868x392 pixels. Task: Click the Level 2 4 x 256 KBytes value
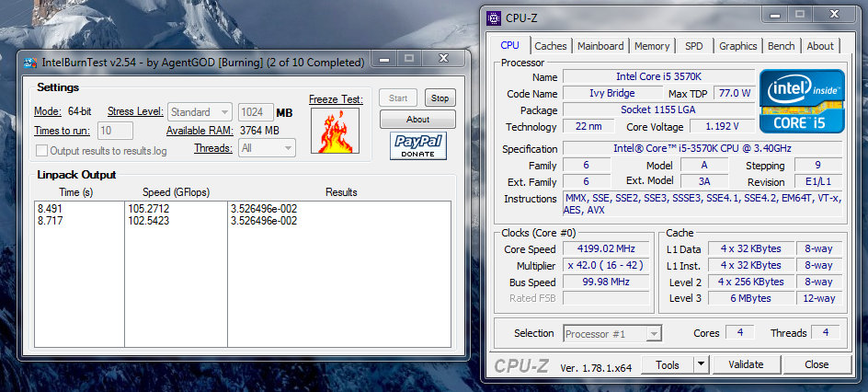(x=750, y=282)
